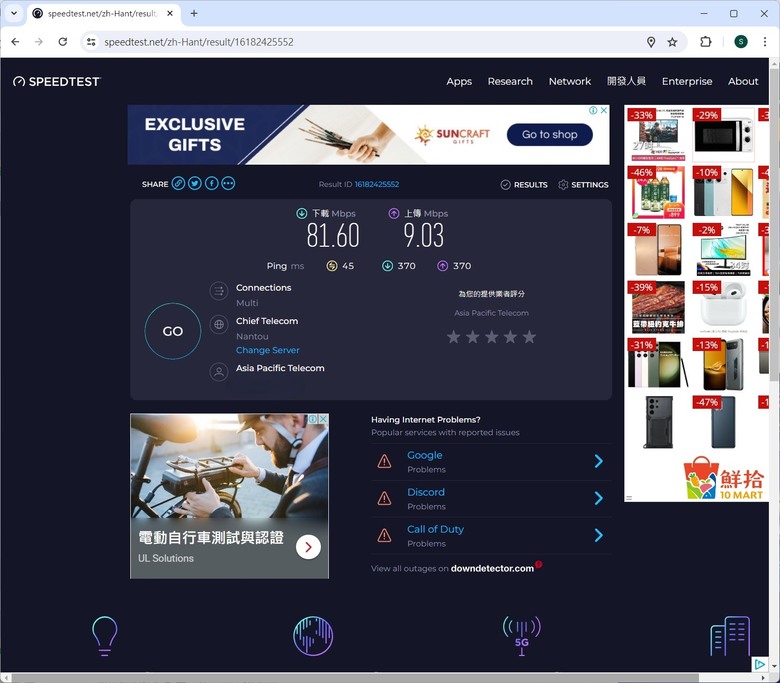Open the Result ID 16182425552 link
This screenshot has height=683, width=780.
pyautogui.click(x=377, y=184)
